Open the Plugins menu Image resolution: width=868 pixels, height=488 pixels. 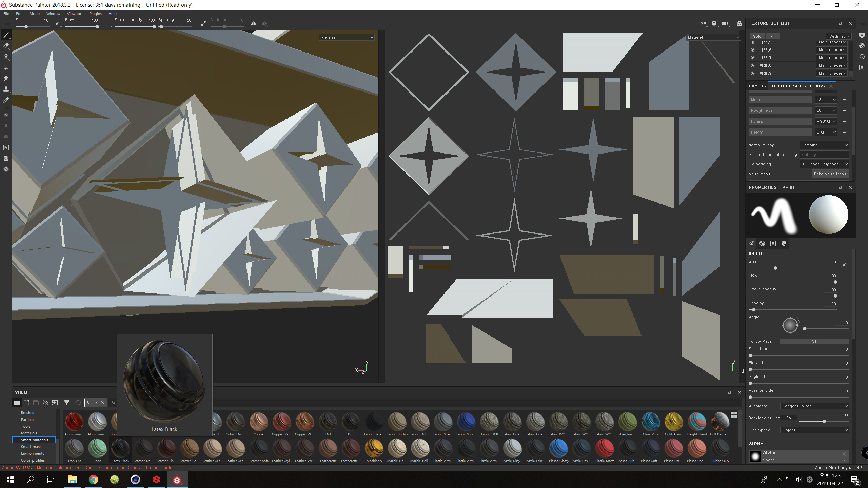coord(95,14)
